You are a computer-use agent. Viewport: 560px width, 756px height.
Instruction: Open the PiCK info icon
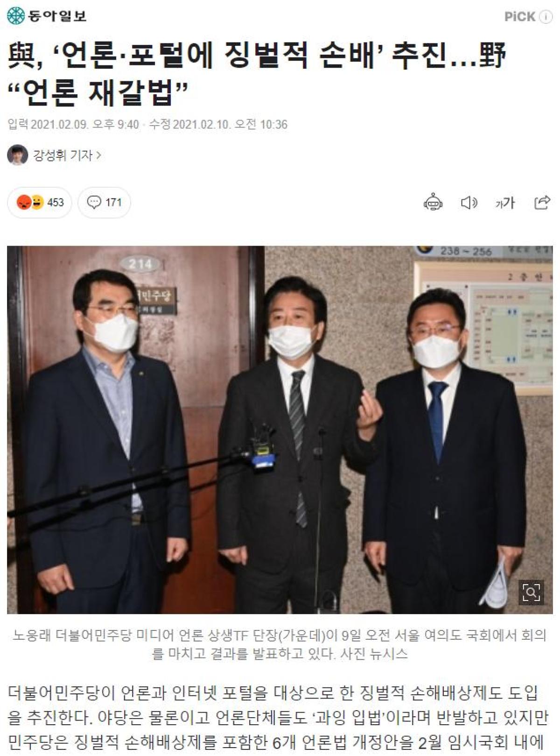[546, 17]
